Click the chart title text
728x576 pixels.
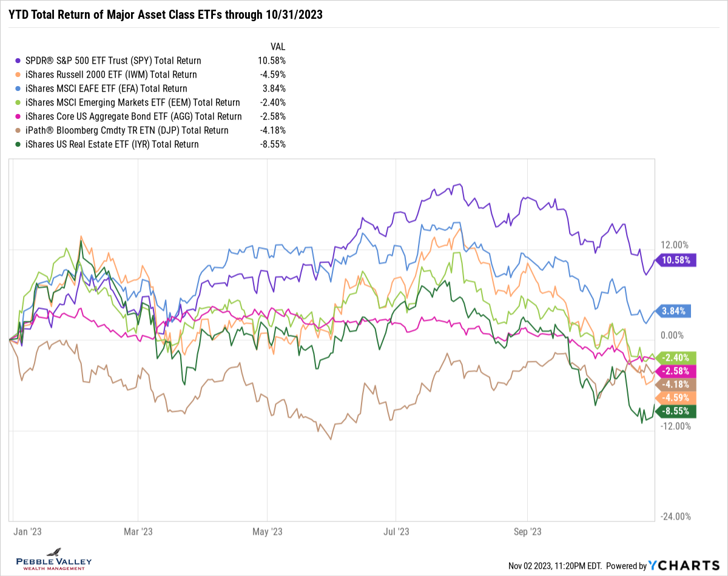tap(165, 15)
